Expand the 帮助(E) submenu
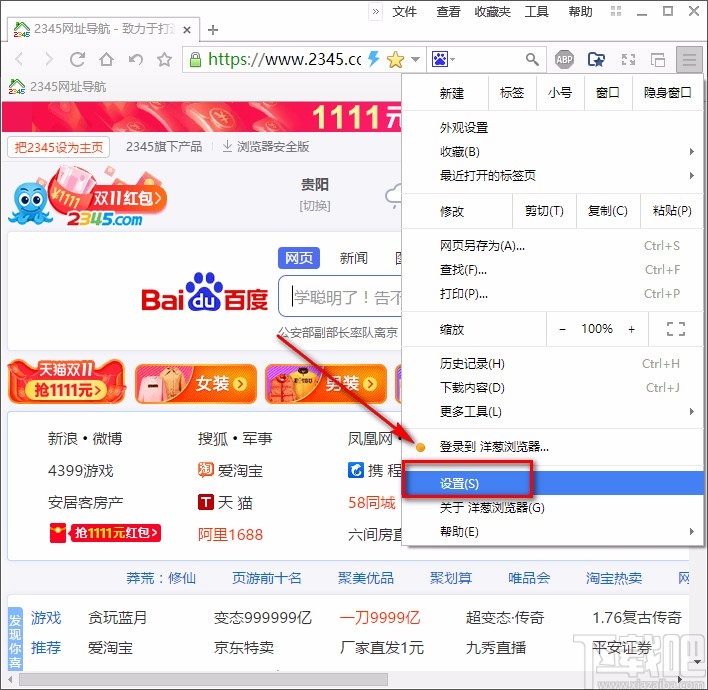 point(552,532)
